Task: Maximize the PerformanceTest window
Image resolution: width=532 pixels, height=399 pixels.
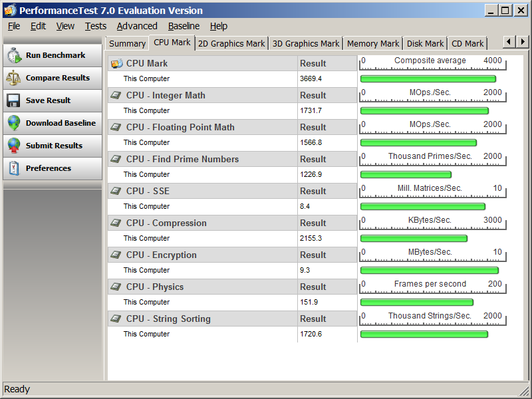Action: click(x=505, y=11)
